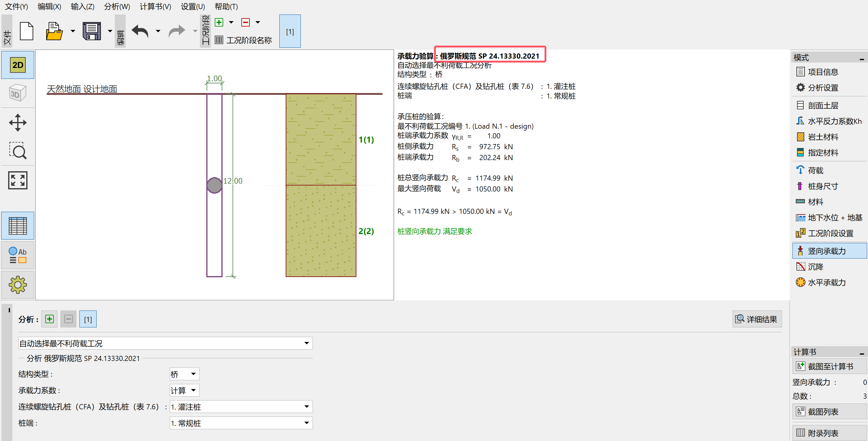Open the drawing settings gear icon
Screen dimensions: 868x441
pyautogui.click(x=18, y=285)
